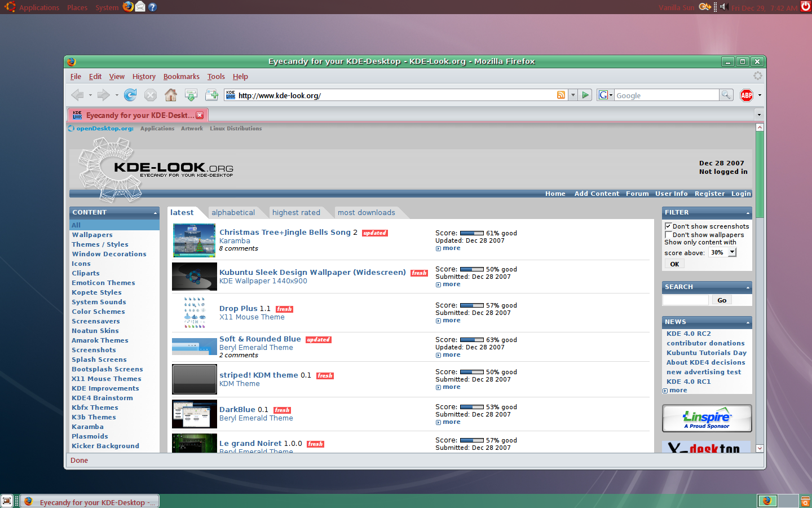This screenshot has height=508, width=812.
Task: Click the Forward arrow button
Action: [103, 95]
